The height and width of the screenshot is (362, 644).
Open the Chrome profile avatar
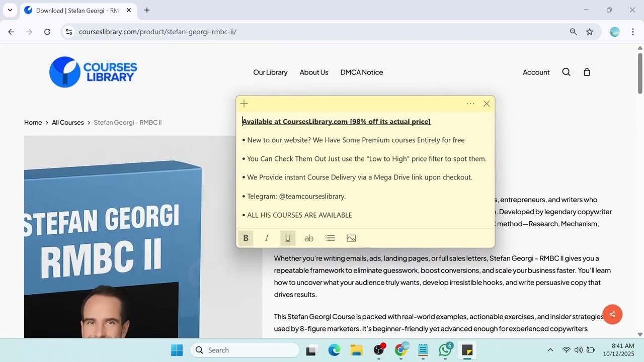click(x=615, y=32)
